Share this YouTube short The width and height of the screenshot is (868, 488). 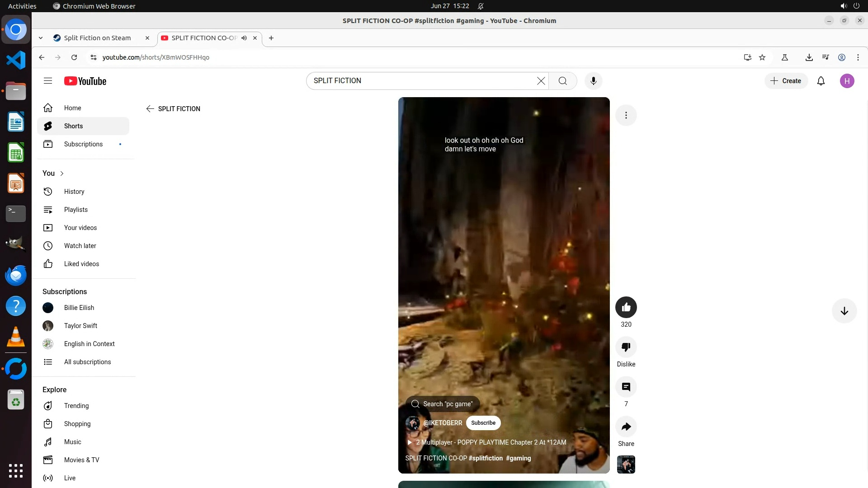[626, 427]
